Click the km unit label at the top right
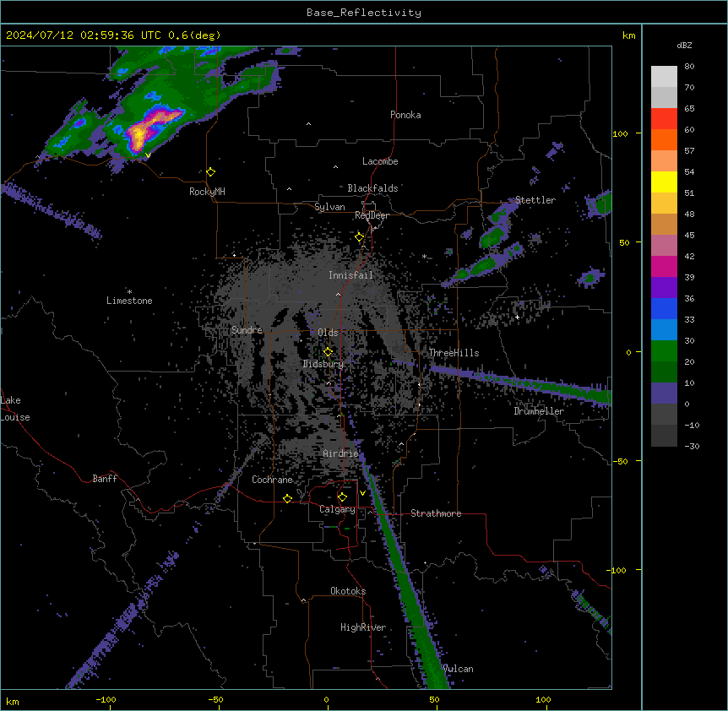The image size is (728, 711). (628, 35)
